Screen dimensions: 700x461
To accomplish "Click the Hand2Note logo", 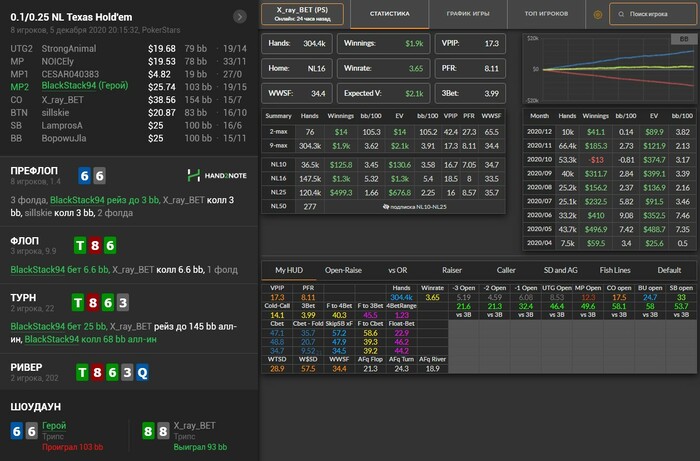I will pos(217,175).
